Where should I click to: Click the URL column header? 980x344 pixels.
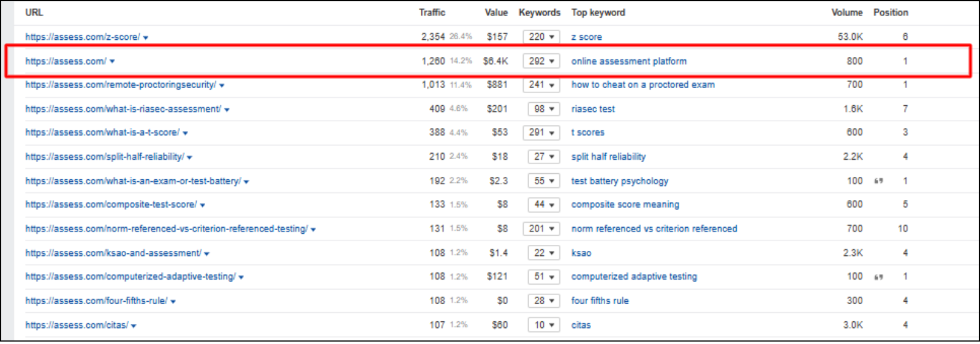pos(34,12)
